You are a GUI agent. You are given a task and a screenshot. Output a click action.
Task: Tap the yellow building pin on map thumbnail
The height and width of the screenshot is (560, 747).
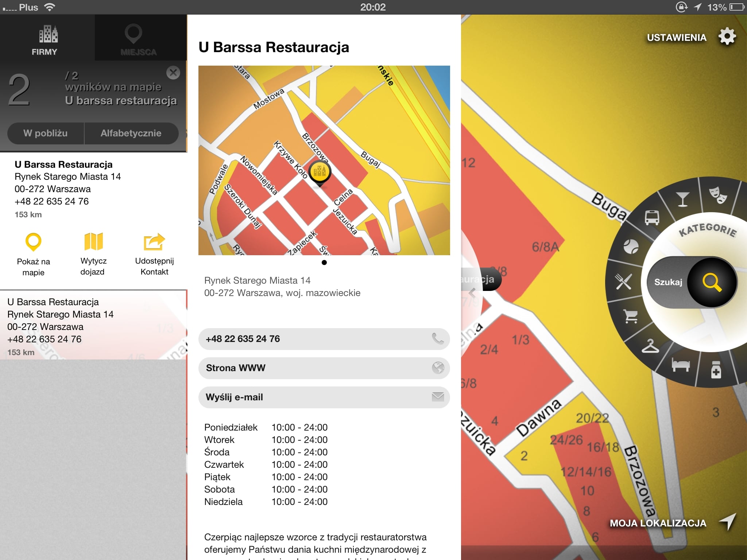point(320,173)
